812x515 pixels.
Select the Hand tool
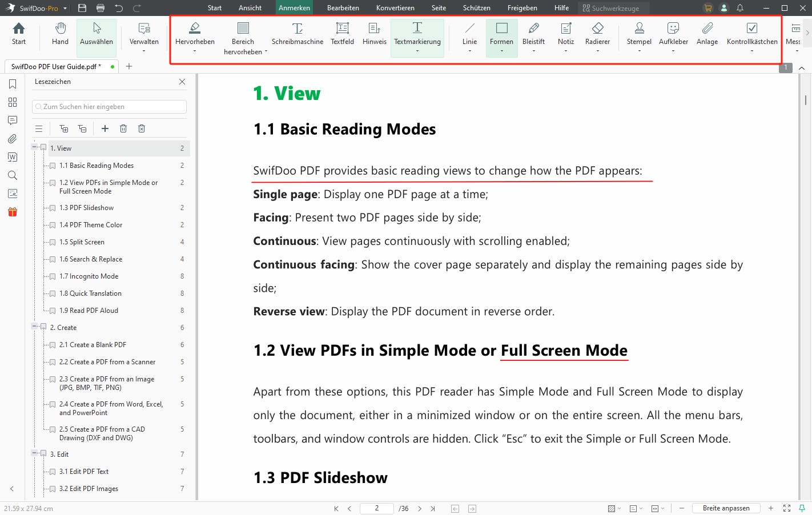60,34
